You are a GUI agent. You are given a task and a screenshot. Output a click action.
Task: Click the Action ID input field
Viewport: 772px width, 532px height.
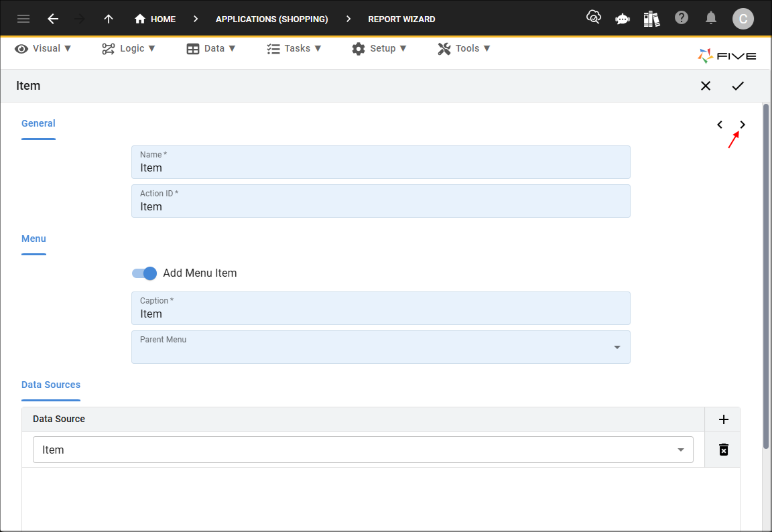tap(381, 201)
